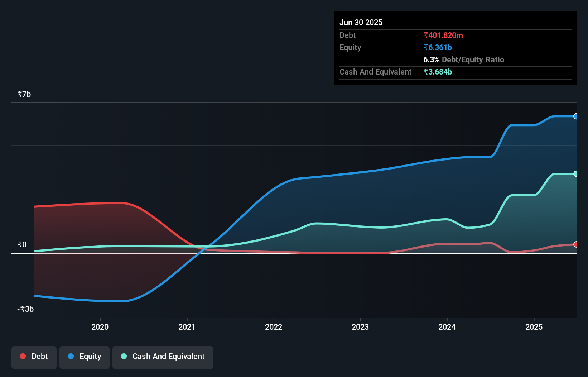Toggle the Debt legend button

(x=34, y=357)
